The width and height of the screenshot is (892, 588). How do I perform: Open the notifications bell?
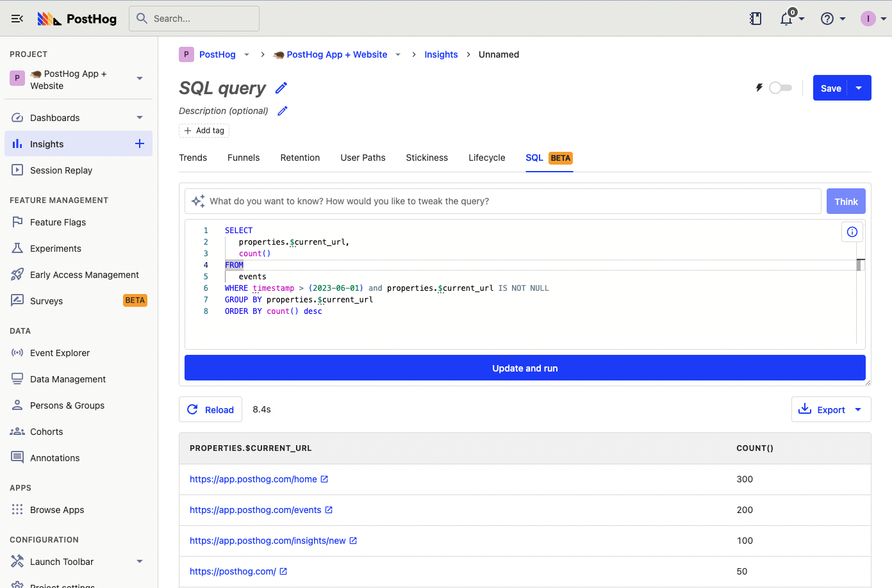pyautogui.click(x=786, y=19)
